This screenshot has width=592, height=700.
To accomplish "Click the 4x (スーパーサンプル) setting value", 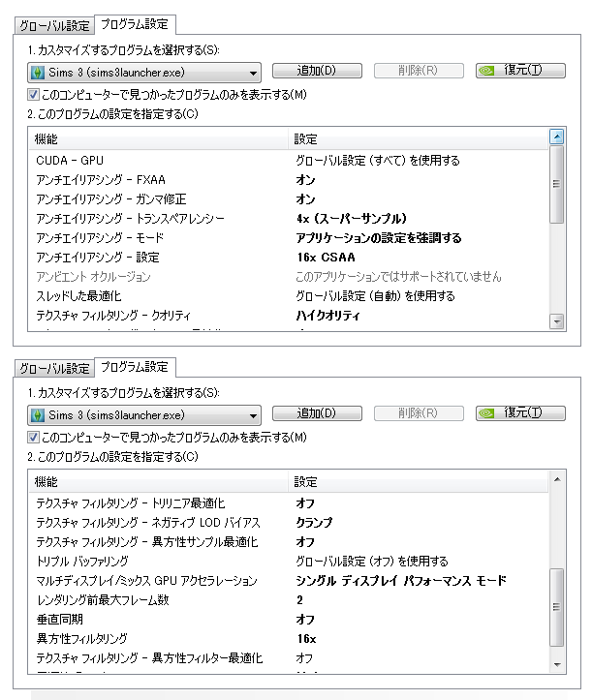I will [x=352, y=219].
